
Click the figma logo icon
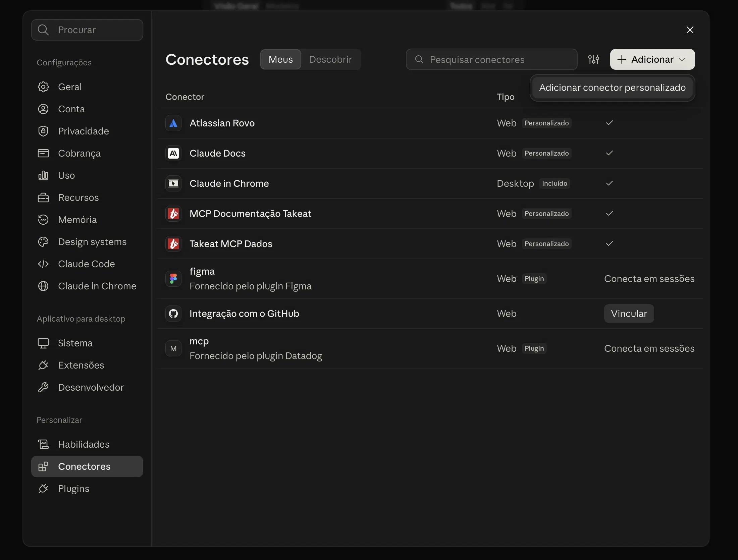173,279
